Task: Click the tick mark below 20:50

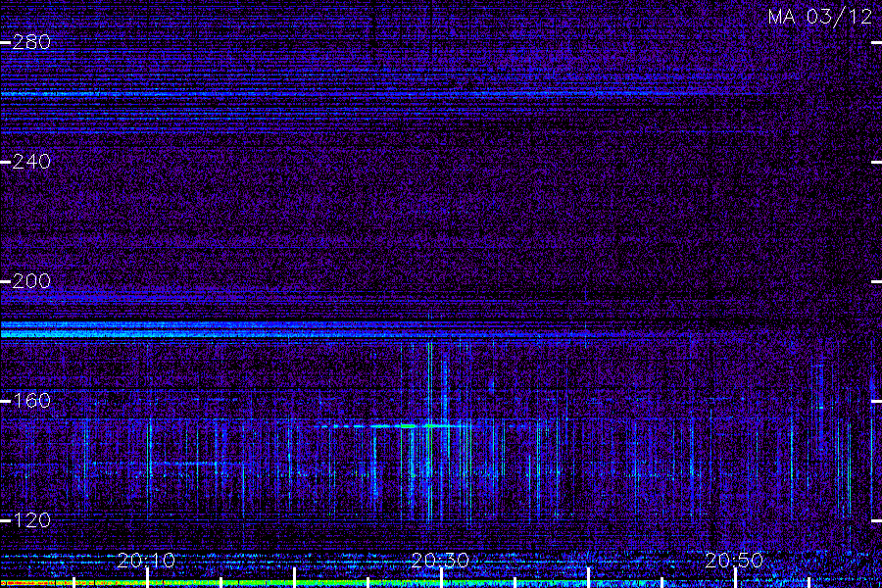Action: coord(735,578)
